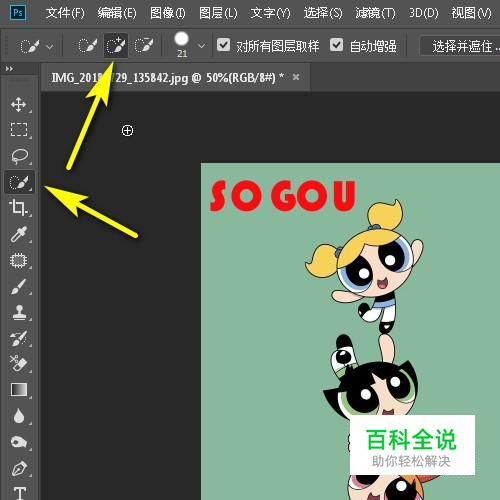Select the Sponge tool
500x500 pixels.
[19, 442]
